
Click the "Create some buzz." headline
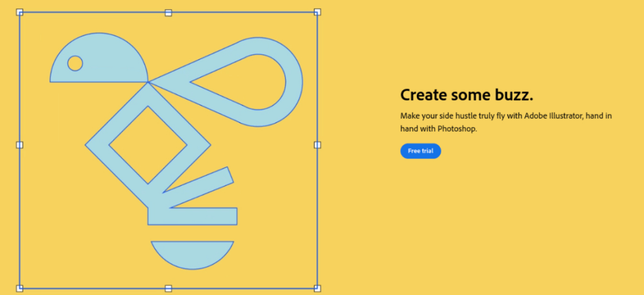tap(466, 95)
